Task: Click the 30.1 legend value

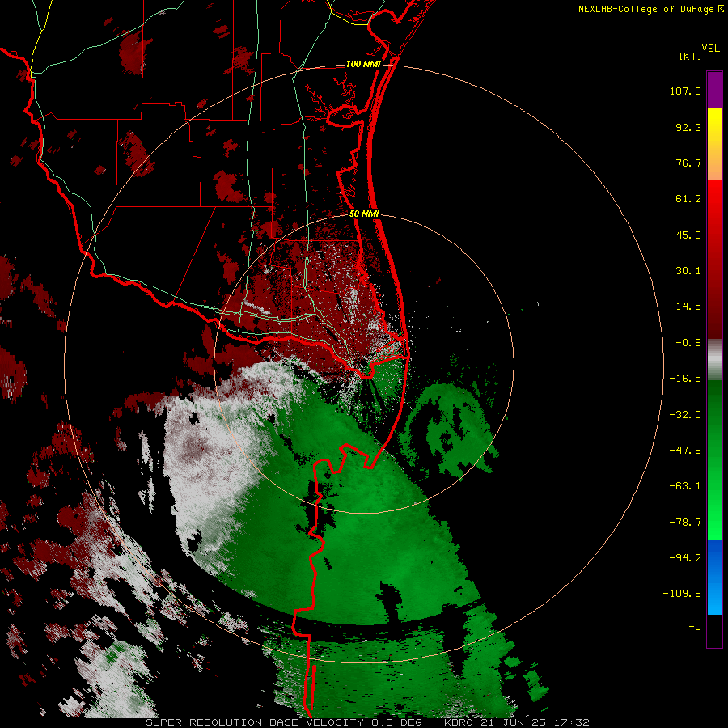Action: [688, 271]
